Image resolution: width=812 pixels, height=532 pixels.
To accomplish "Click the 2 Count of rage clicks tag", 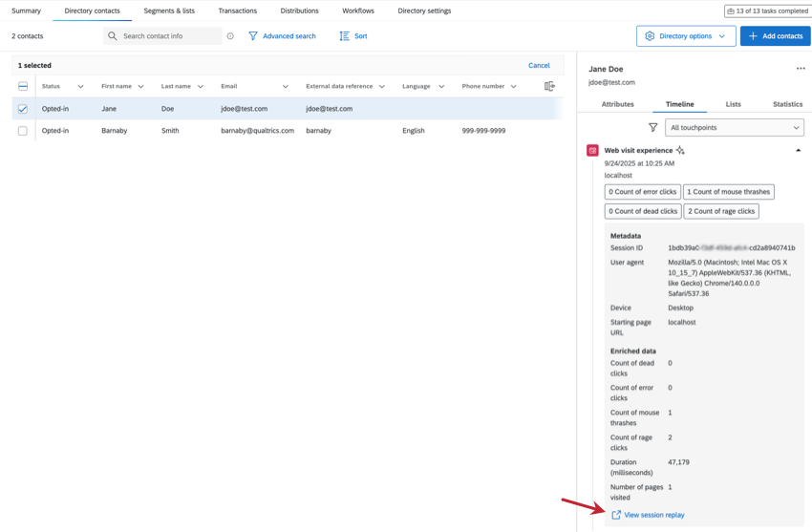I will 721,211.
